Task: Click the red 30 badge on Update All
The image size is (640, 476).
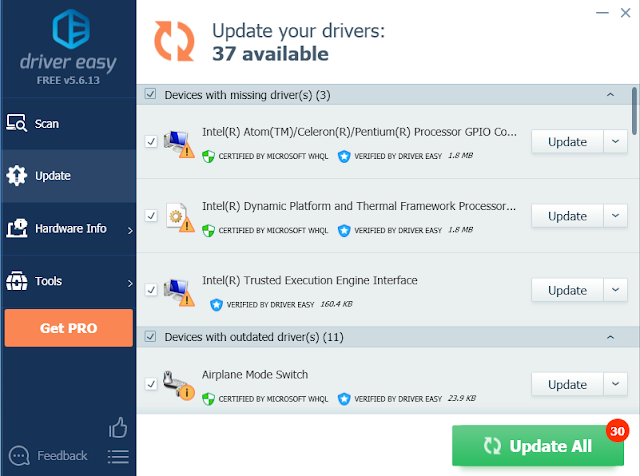Action: coord(617,431)
